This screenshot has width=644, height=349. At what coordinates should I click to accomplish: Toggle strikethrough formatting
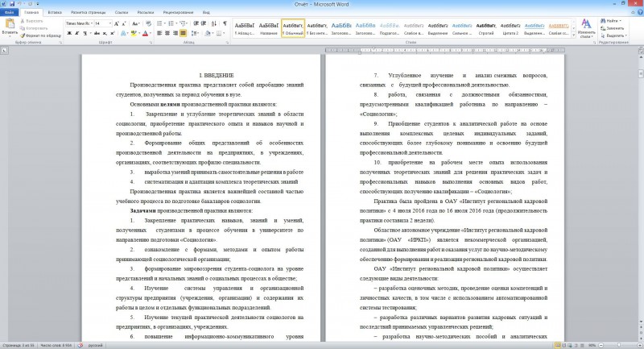(97, 33)
